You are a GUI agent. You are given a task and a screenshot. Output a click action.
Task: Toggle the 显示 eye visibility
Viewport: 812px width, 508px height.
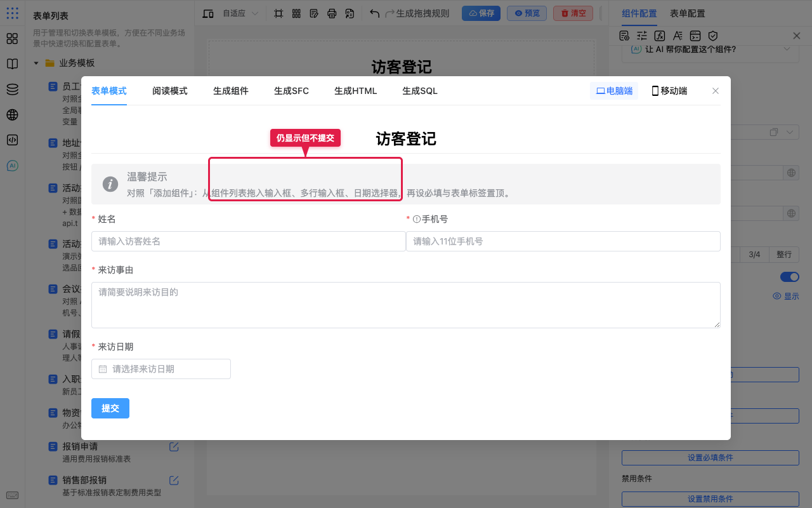786,297
